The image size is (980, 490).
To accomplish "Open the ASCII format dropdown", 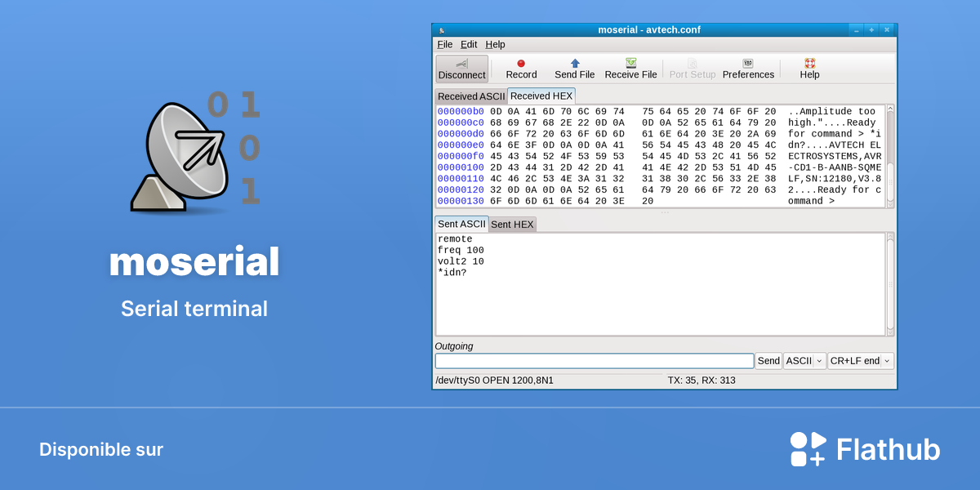I will (x=804, y=361).
